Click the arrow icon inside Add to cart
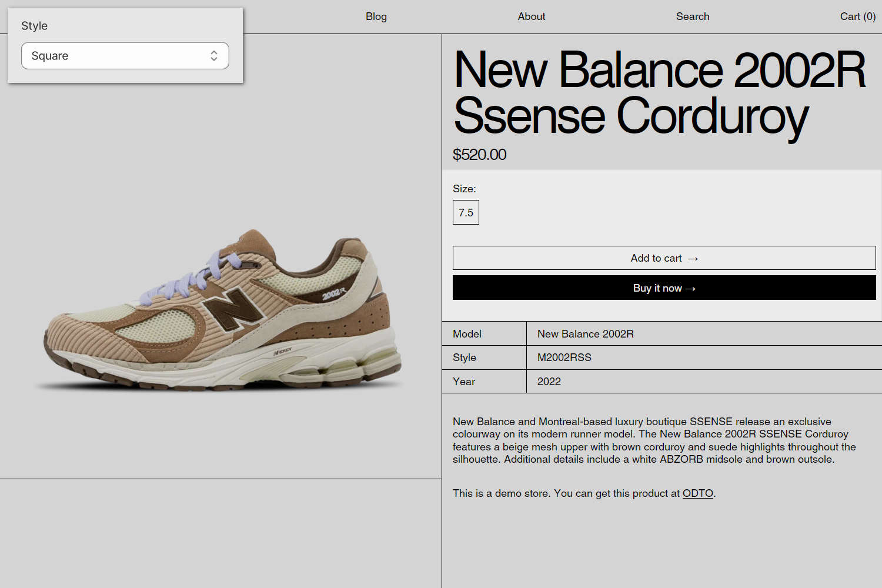Viewport: 882px width, 588px height. [693, 258]
